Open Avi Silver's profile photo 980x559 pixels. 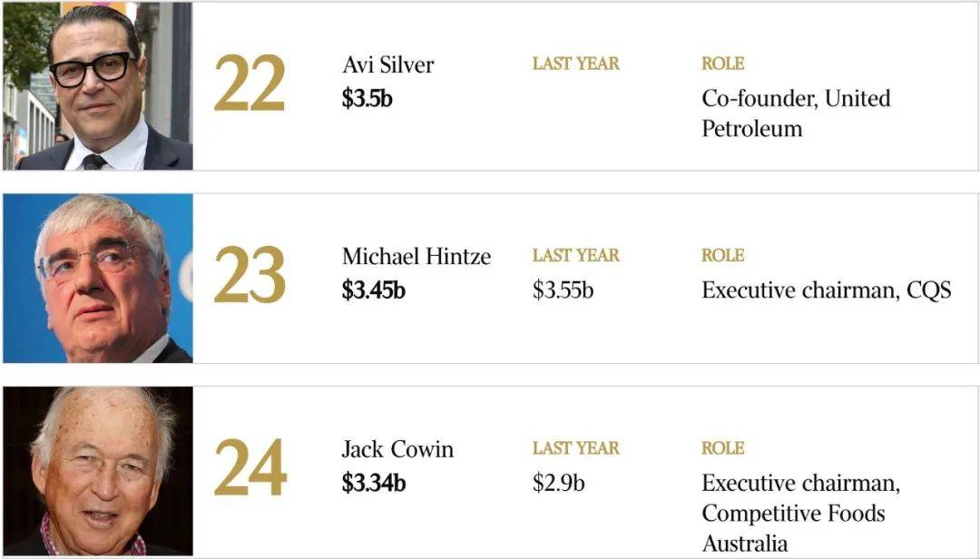(97, 85)
